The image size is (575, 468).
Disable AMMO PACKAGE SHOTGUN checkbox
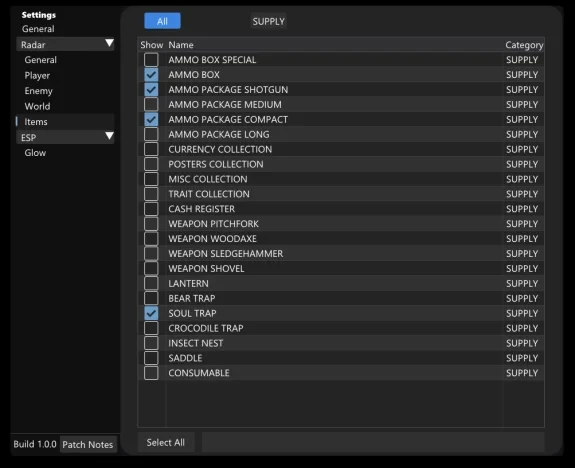(x=151, y=89)
